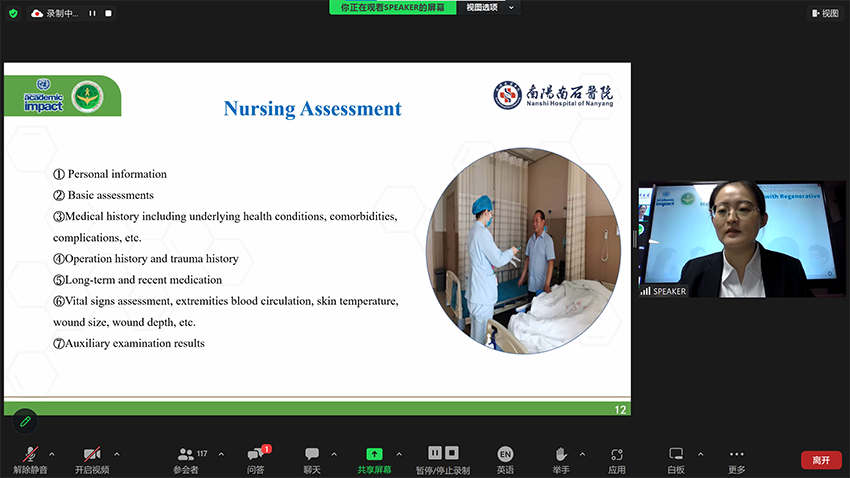Open the chat panel (聊天)

(x=312, y=455)
